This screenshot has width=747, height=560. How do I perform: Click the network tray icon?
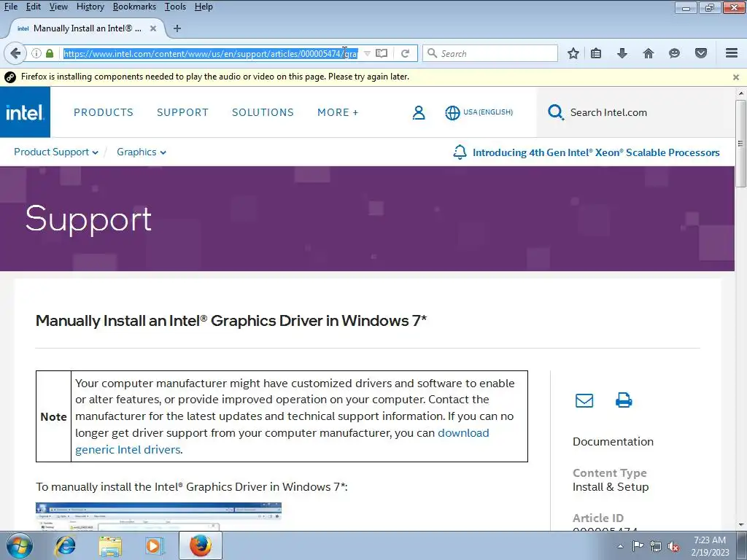coord(656,546)
